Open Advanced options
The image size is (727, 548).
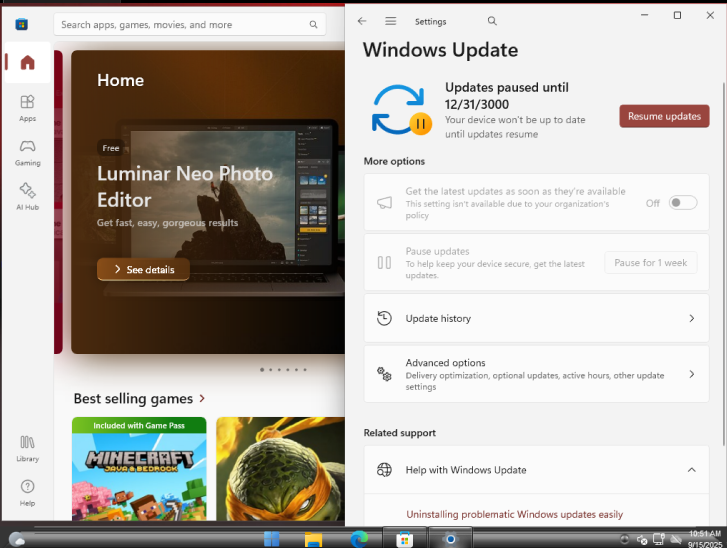coord(536,374)
